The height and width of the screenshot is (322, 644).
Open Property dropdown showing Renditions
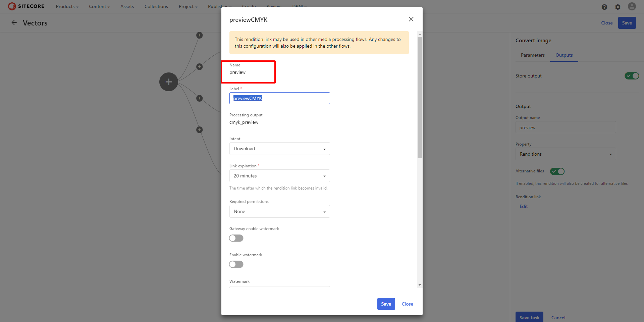tap(566, 154)
